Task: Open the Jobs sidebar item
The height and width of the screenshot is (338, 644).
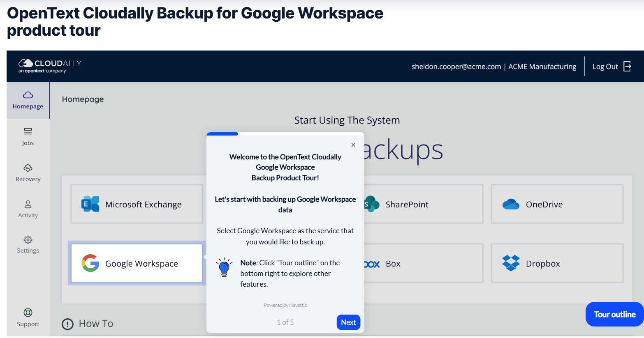Action: [x=28, y=137]
